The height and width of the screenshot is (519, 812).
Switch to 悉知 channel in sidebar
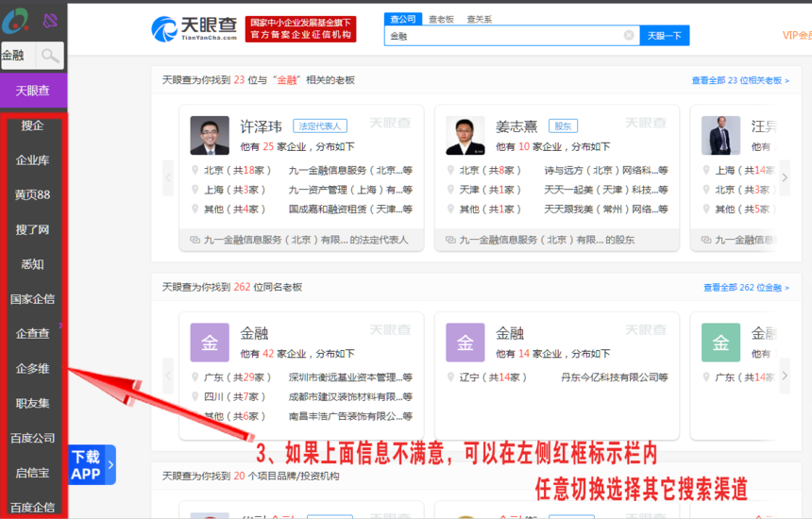32,264
